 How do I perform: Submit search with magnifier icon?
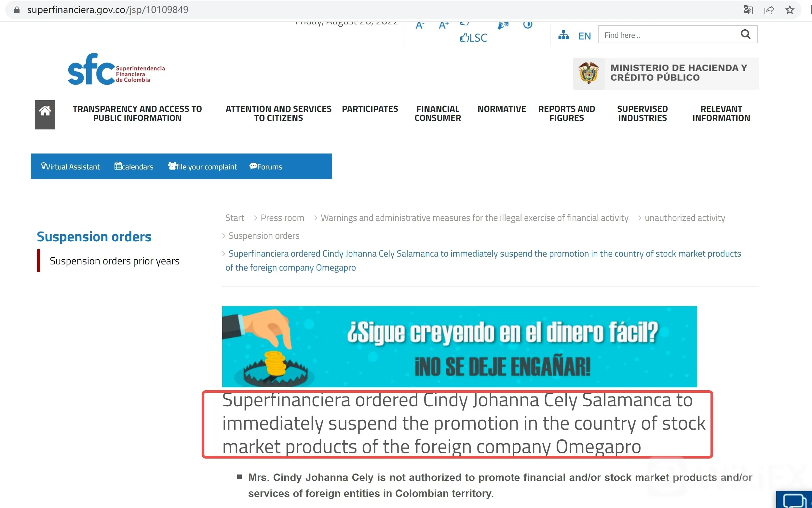(745, 34)
